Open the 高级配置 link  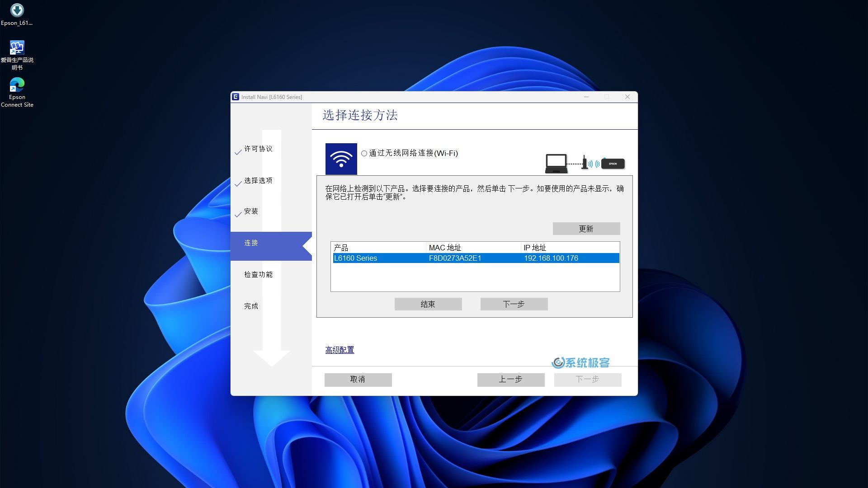click(x=340, y=350)
